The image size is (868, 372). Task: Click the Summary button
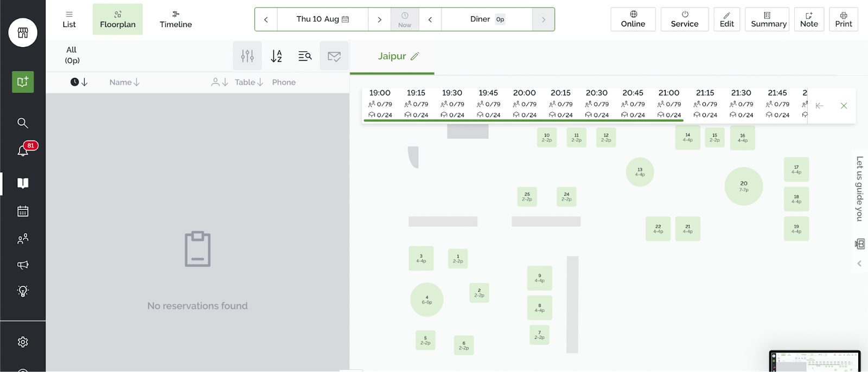coord(768,19)
